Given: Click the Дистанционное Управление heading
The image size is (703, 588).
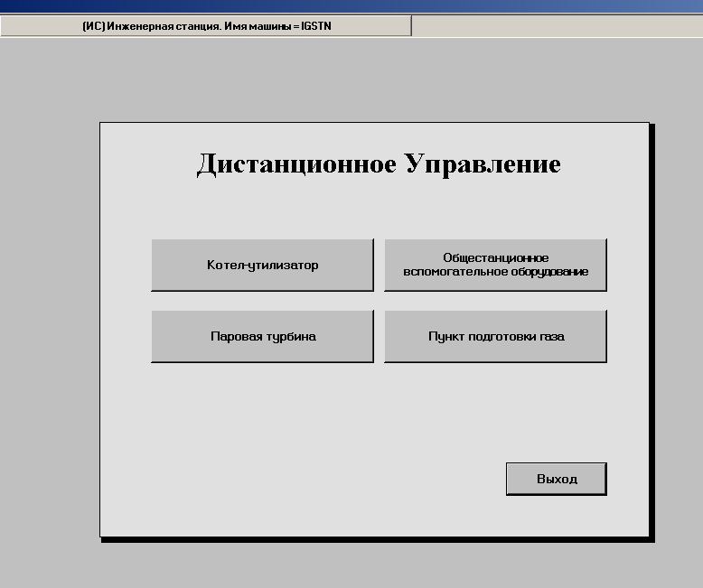Looking at the screenshot, I should (x=379, y=164).
